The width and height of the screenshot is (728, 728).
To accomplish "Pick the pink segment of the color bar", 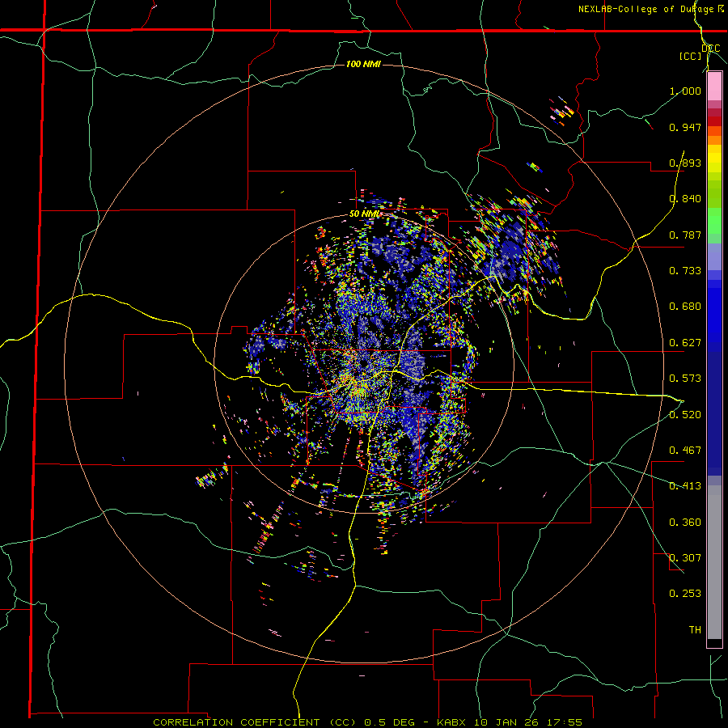I will (714, 87).
